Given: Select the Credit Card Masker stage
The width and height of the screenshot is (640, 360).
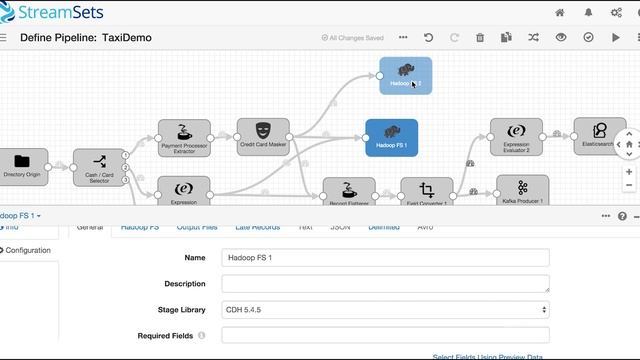Looking at the screenshot, I should point(263,137).
